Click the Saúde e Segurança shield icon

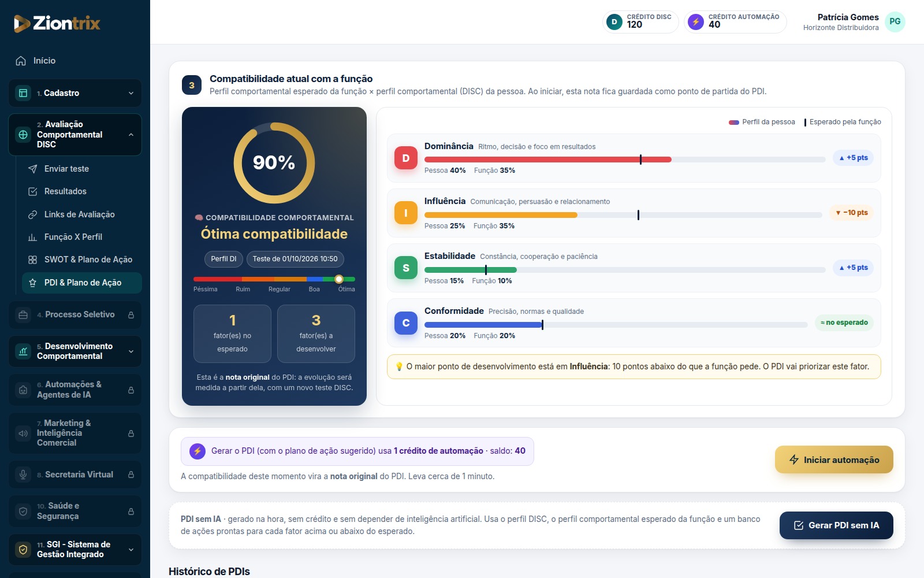click(23, 512)
